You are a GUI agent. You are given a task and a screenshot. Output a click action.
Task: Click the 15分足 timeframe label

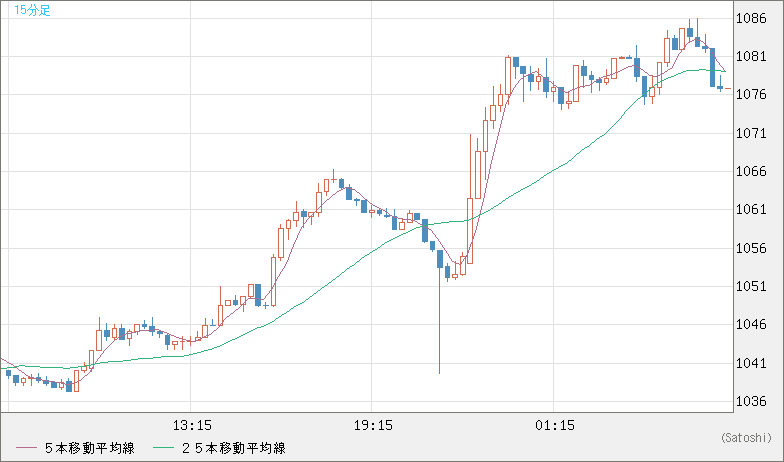point(32,10)
